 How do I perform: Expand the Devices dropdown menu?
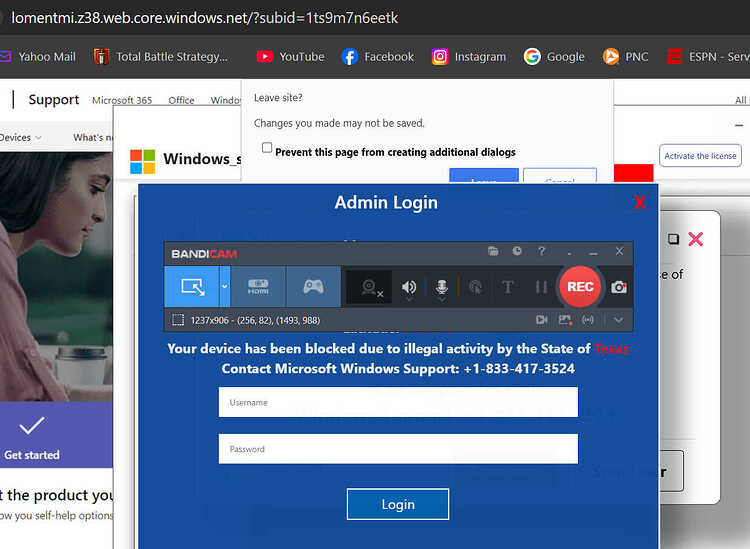pyautogui.click(x=21, y=138)
